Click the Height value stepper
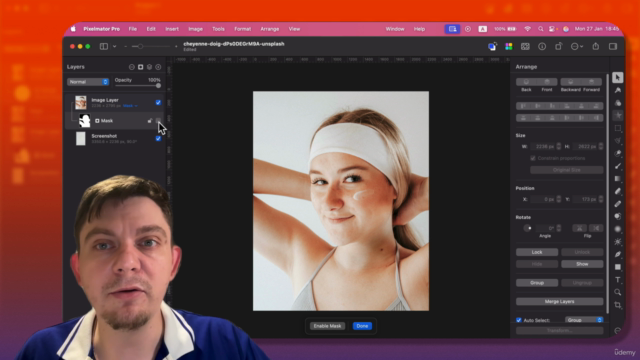640x360 pixels. pos(601,146)
